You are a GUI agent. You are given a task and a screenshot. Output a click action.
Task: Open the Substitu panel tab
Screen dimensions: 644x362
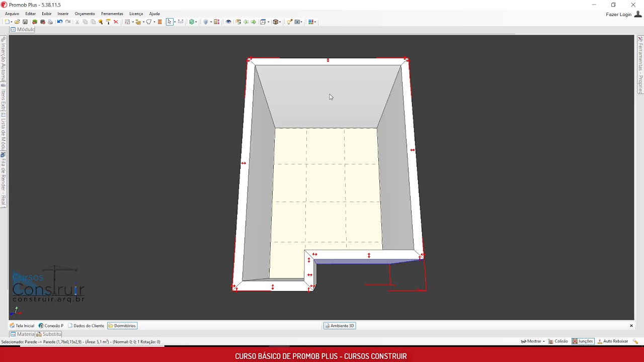click(49, 334)
